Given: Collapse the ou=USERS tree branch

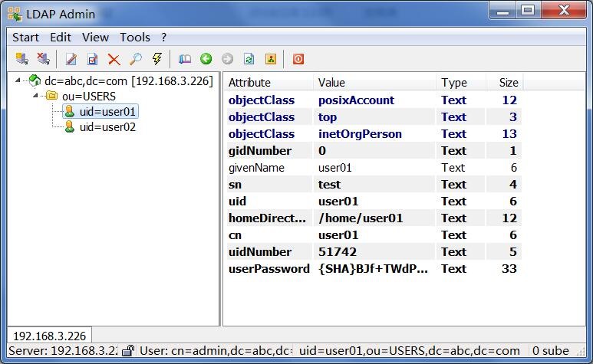Looking at the screenshot, I should (36, 96).
